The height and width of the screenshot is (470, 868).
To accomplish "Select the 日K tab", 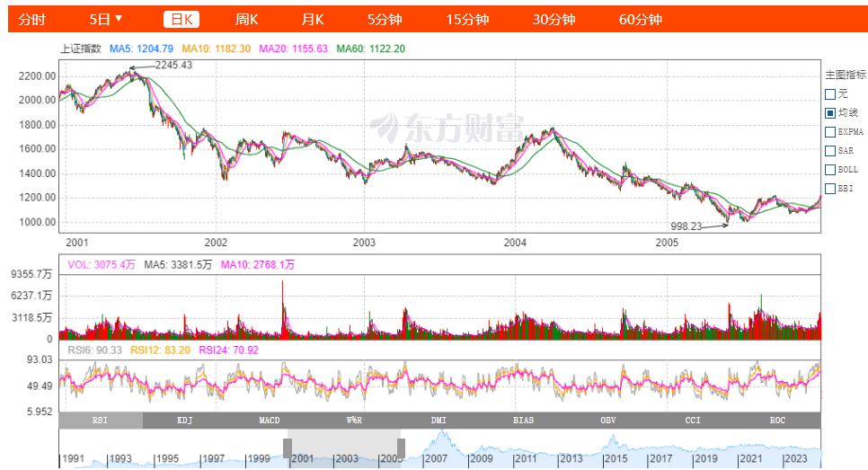I will 181,20.
